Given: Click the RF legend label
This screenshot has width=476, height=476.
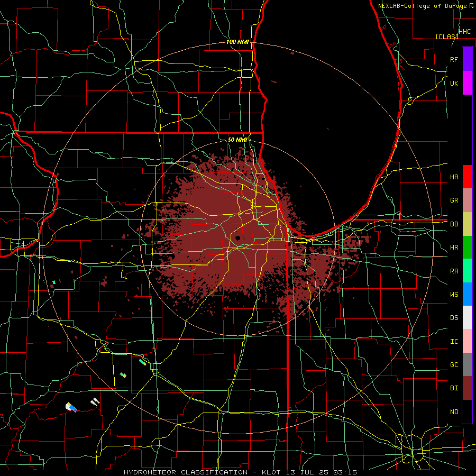Looking at the screenshot, I should (454, 59).
